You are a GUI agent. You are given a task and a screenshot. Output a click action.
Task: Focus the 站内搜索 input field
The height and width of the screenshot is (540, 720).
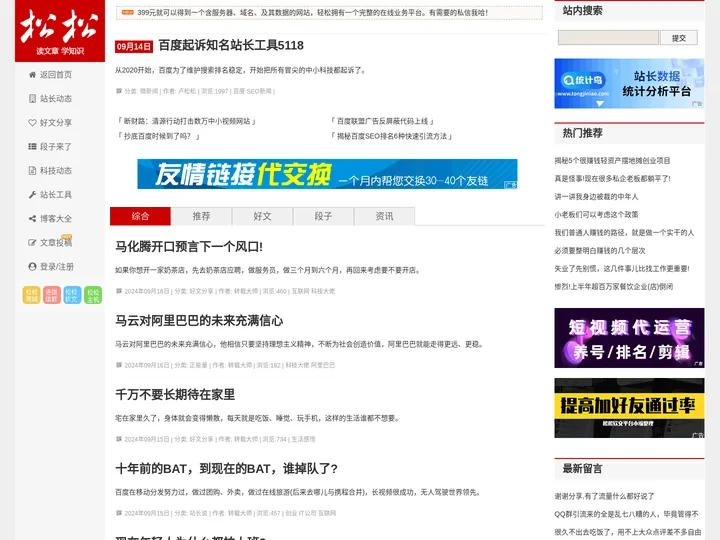tap(608, 38)
